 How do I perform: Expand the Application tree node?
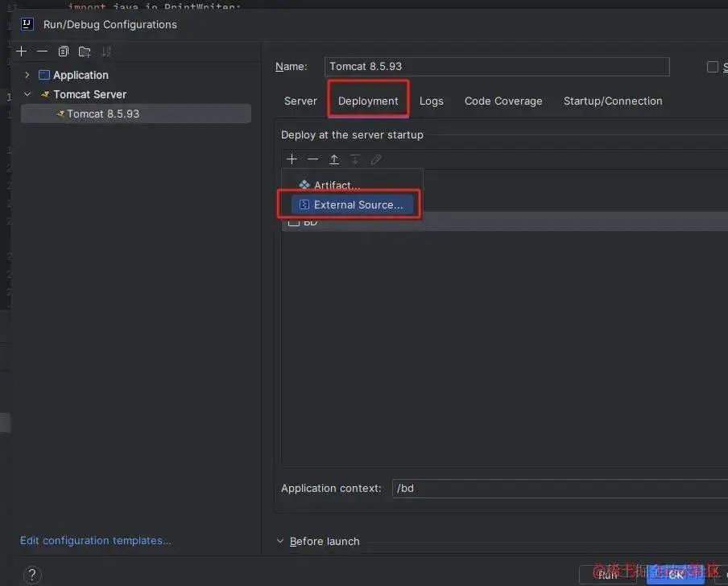pyautogui.click(x=27, y=75)
